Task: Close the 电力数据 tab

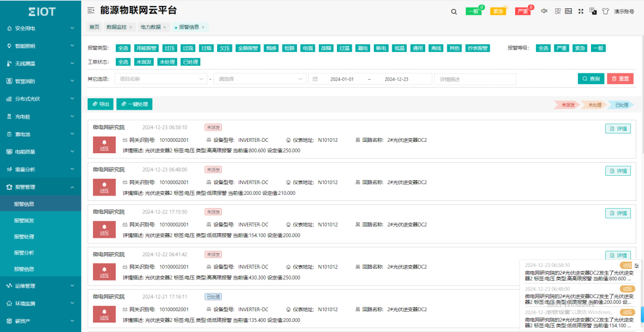Action: (x=165, y=27)
